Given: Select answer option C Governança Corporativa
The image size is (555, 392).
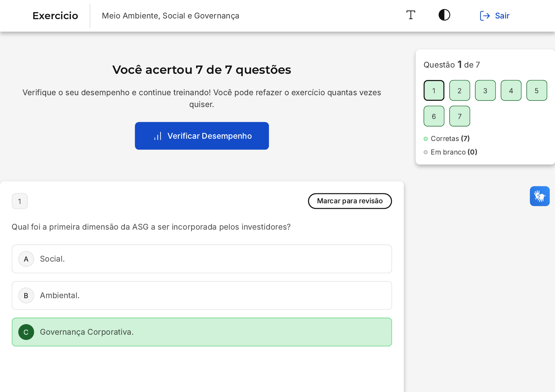Looking at the screenshot, I should point(202,332).
